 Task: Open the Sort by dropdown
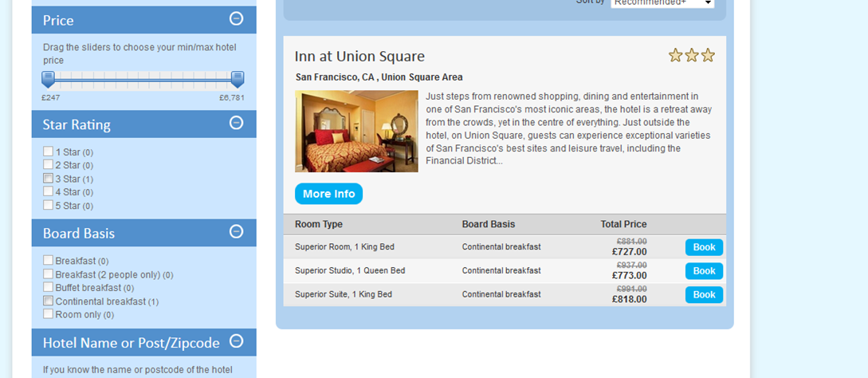pos(662,3)
